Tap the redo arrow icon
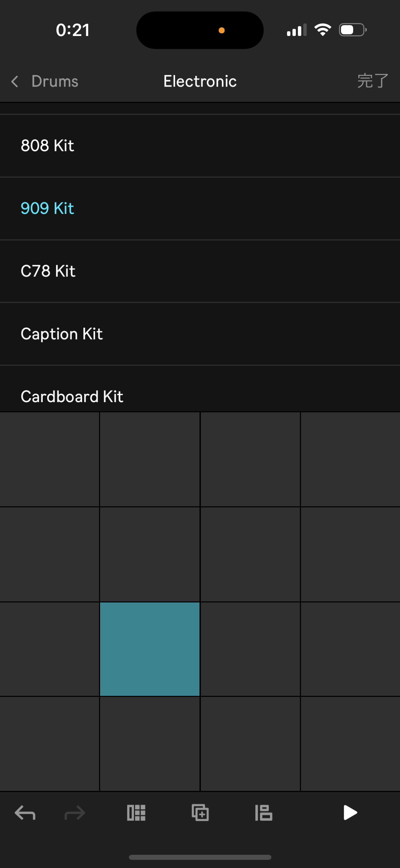The image size is (400, 868). (x=75, y=813)
